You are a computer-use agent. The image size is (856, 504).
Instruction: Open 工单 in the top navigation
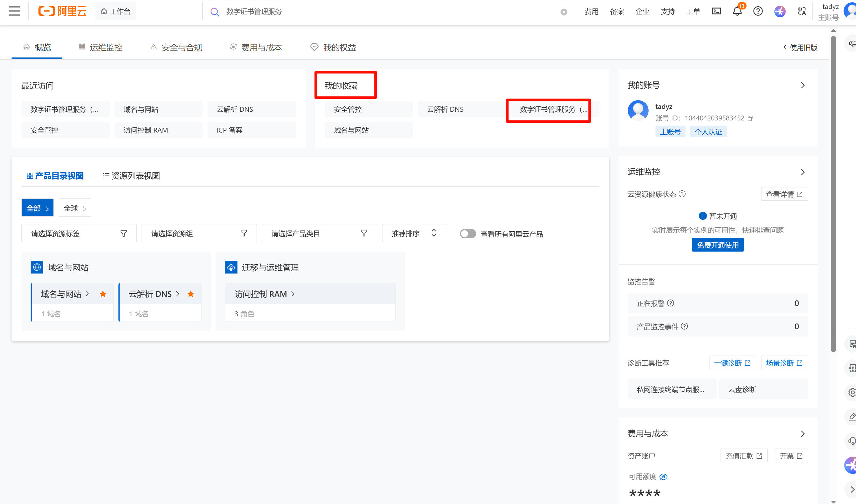[693, 12]
